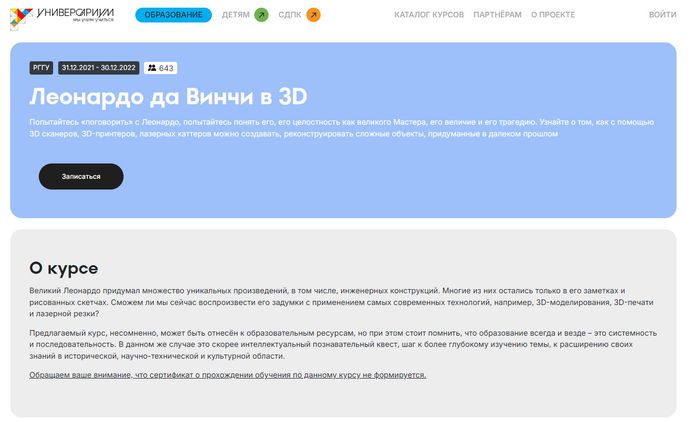Select the ОБРАЗОВАНИЕ section pill
Image resolution: width=700 pixels, height=422 pixels.
tap(173, 15)
